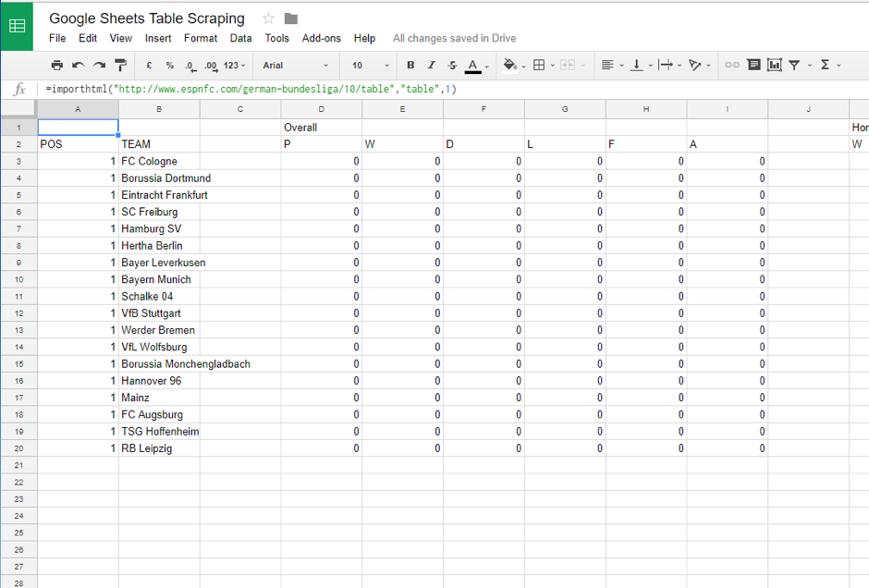Redo the last action
869x588 pixels.
(97, 66)
